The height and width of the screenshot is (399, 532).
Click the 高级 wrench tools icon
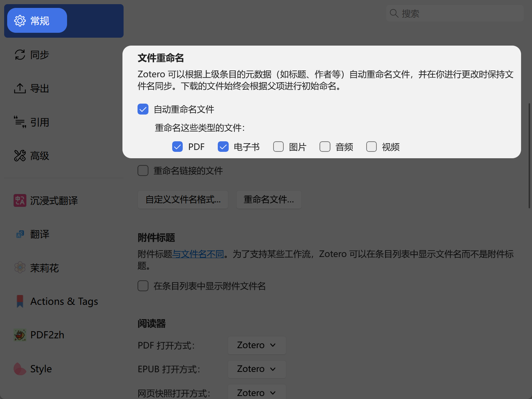click(20, 155)
